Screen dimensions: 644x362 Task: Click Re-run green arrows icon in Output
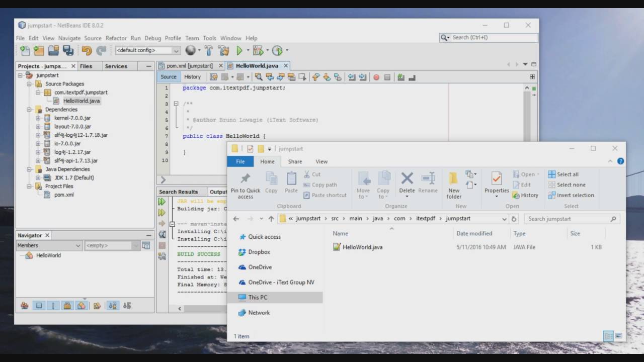(x=162, y=202)
